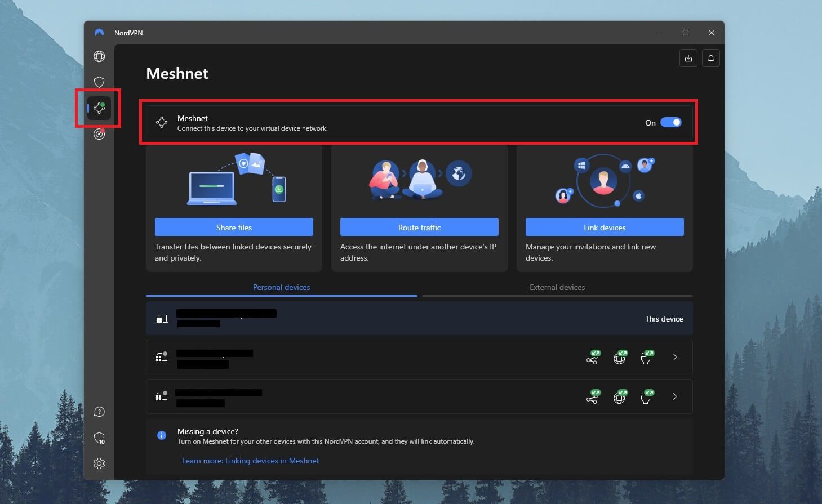Open Threat Protection shield in sidebar
Viewport: 822px width, 504px height.
pos(99,82)
